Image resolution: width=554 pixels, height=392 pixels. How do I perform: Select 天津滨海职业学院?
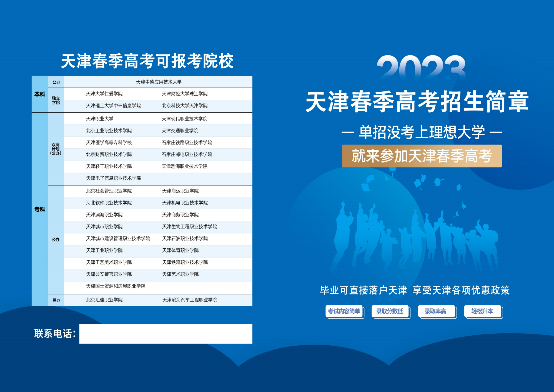tap(104, 215)
